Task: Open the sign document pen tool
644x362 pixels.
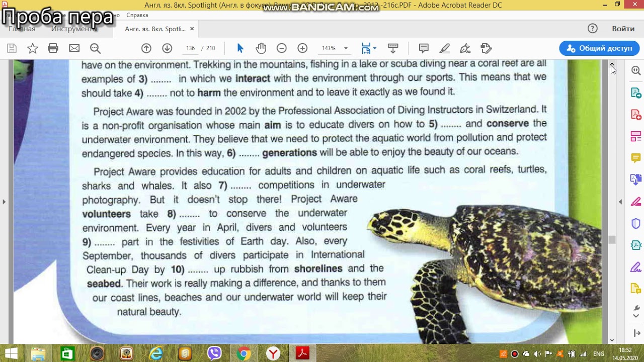Action: [465, 48]
